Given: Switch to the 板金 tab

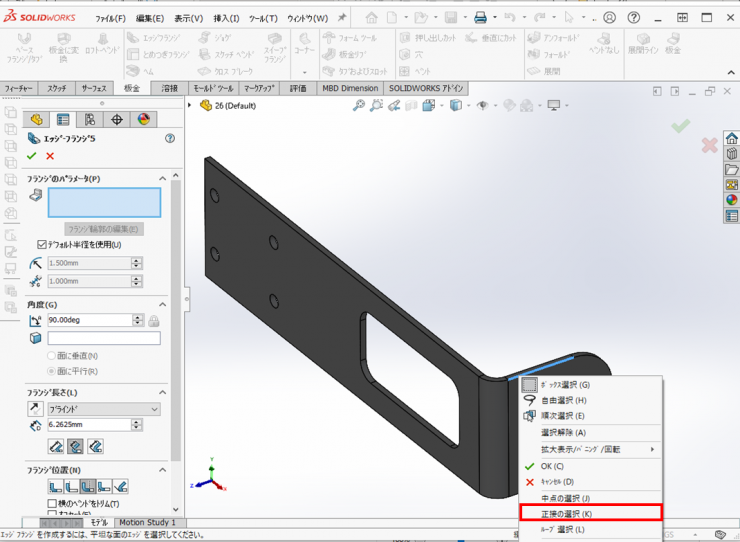Looking at the screenshot, I should pyautogui.click(x=132, y=88).
